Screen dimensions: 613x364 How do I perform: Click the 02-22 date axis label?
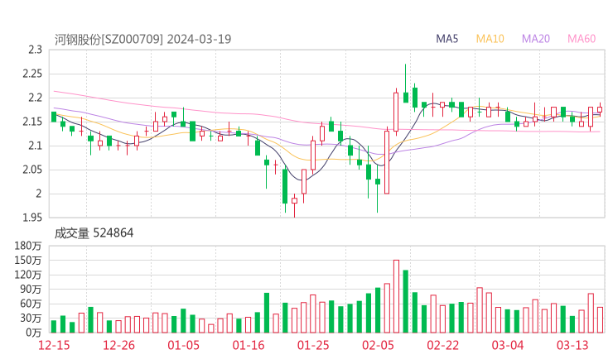(442, 345)
